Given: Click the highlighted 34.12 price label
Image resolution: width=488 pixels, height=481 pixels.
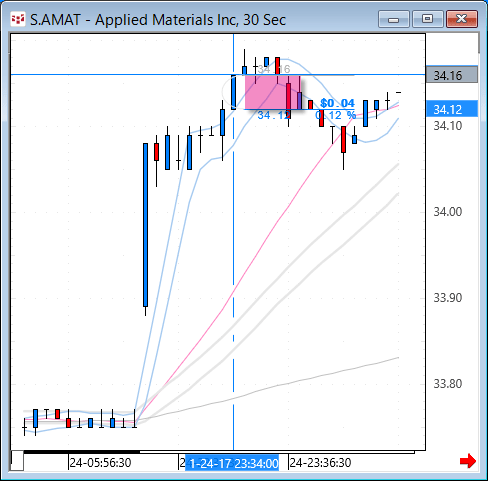Looking at the screenshot, I should 452,109.
